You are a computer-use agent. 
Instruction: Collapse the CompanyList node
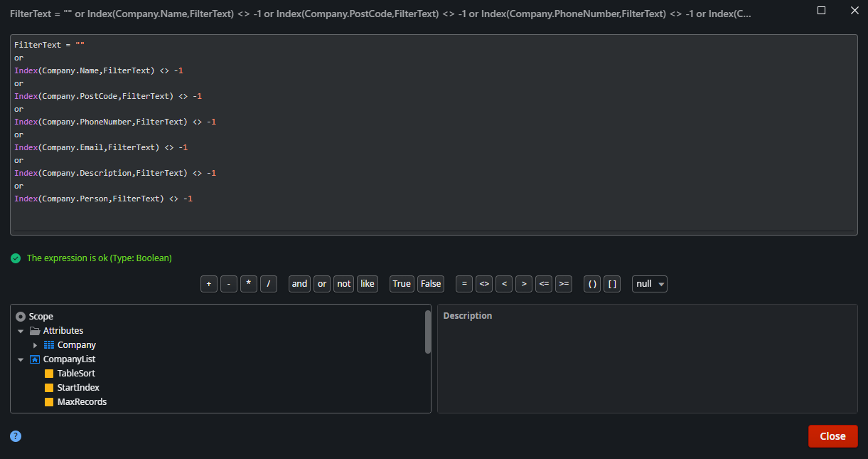(20, 359)
